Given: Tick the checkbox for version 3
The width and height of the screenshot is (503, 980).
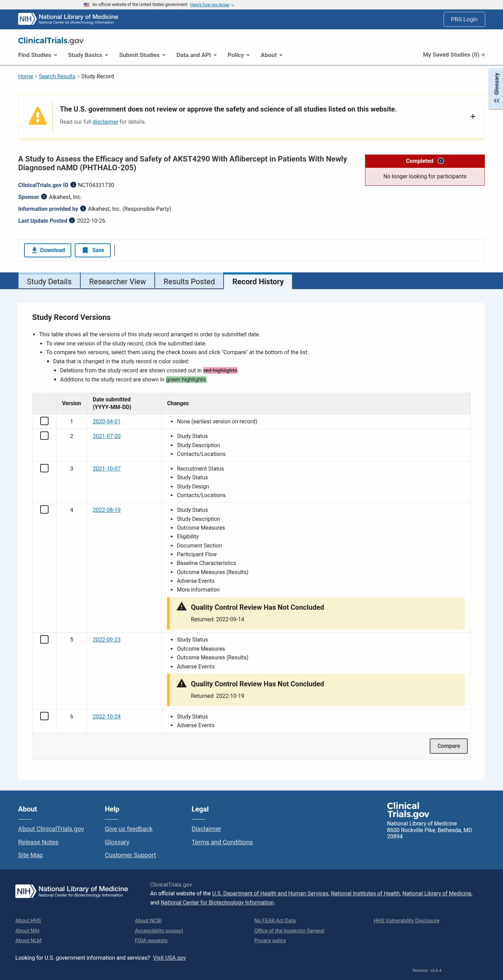Looking at the screenshot, I should [44, 468].
